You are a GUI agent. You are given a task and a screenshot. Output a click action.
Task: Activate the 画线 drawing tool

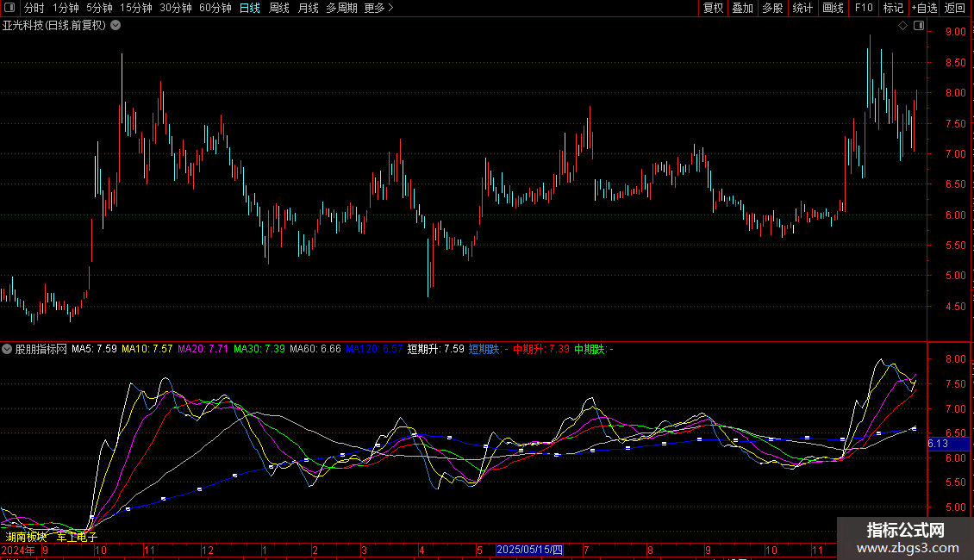tap(833, 8)
